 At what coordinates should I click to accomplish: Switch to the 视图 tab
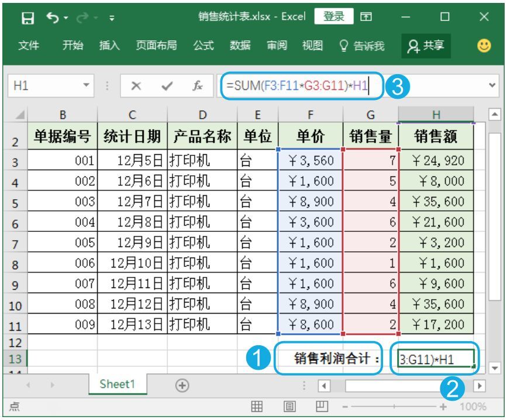click(312, 45)
